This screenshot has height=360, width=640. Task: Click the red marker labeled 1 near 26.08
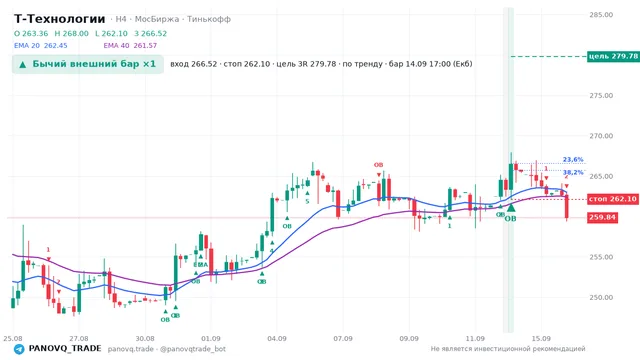coord(48,250)
